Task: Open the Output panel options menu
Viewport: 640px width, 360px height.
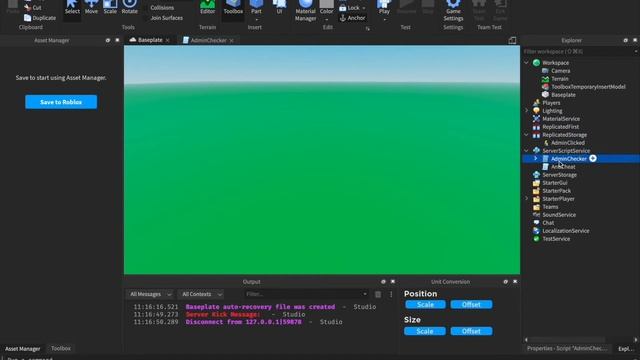Action: pos(391,294)
